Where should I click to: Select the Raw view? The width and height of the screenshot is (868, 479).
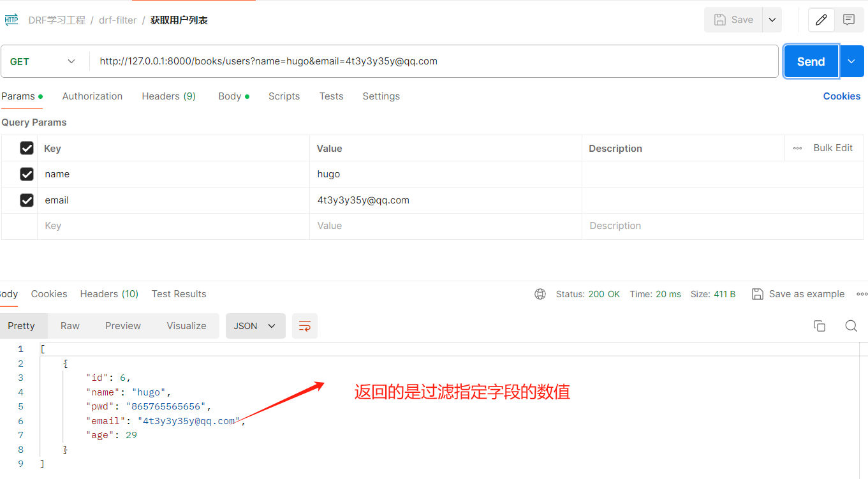point(70,326)
